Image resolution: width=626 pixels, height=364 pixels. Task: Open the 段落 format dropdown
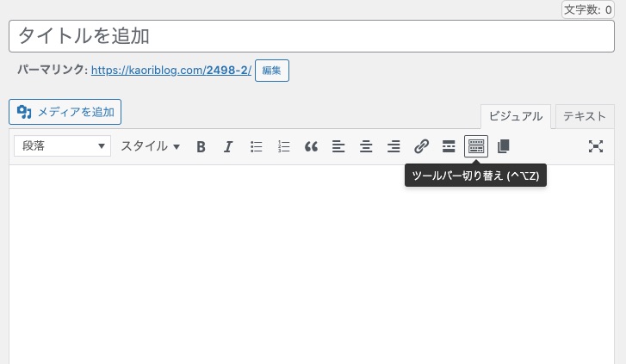tap(62, 146)
